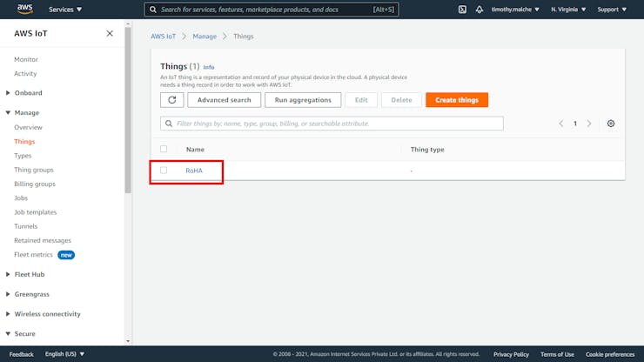Open table preferences gear icon

click(x=611, y=124)
